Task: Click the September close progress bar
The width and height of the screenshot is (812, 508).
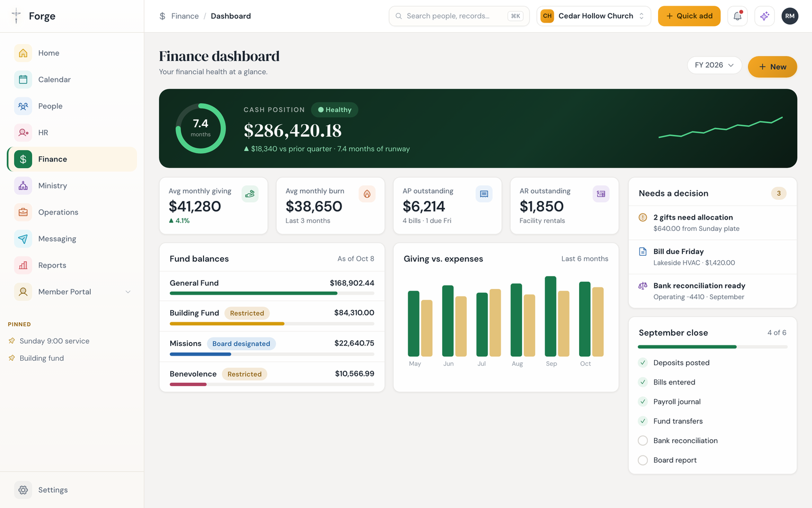Action: click(713, 347)
